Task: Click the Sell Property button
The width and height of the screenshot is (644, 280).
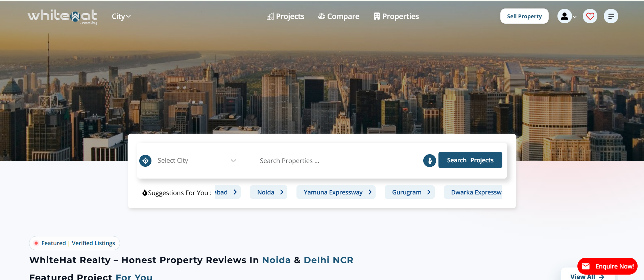Action: point(524,16)
